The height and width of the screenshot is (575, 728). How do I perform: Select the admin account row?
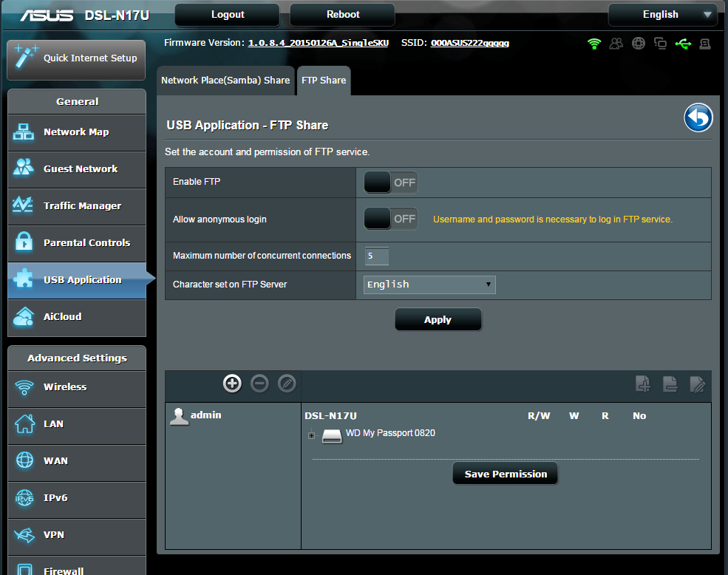(x=233, y=415)
